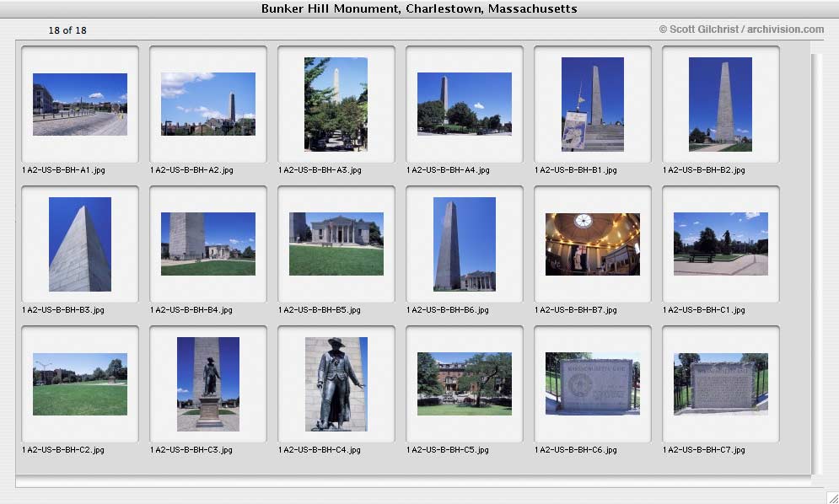The height and width of the screenshot is (504, 839).
Task: Select statue thumbnail 1A2-US-B-BH-C3.jpg
Action: pyautogui.click(x=208, y=384)
